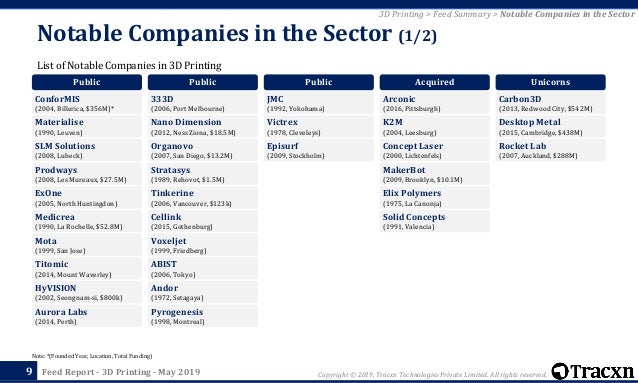Open the Aurora Labs company entry
This screenshot has width=638, height=383.
[87, 316]
